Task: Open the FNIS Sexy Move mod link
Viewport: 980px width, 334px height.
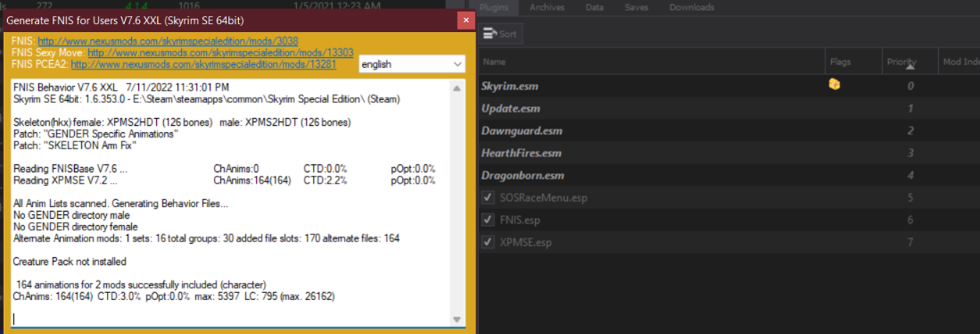Action: [x=220, y=53]
